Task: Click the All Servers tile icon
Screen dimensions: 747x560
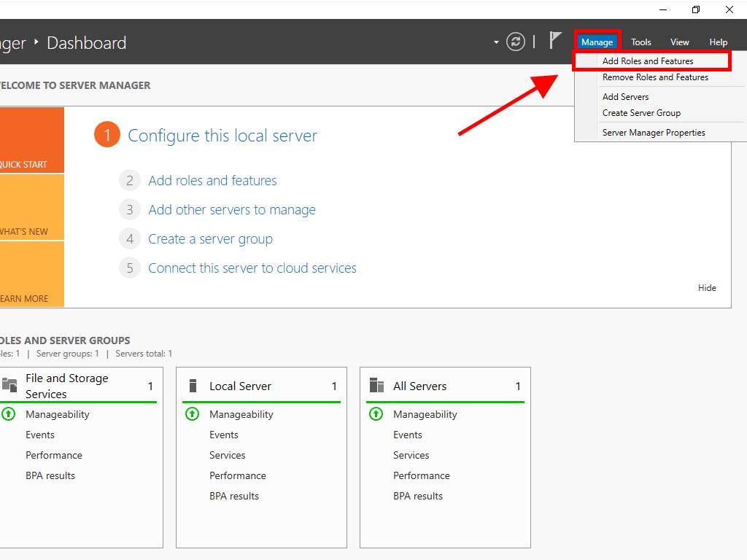Action: (376, 385)
